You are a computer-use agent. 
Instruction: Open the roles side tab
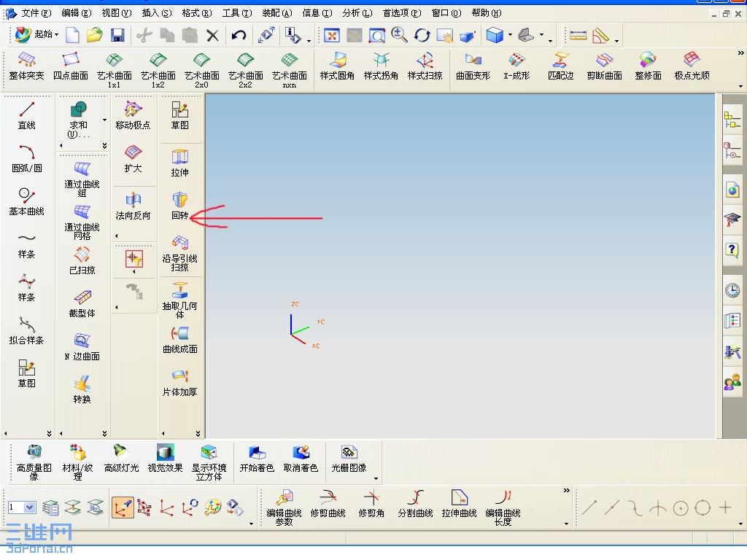[x=732, y=382]
